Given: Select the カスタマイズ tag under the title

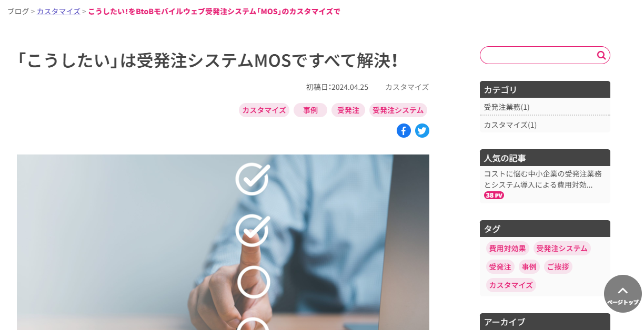Looking at the screenshot, I should tap(264, 110).
